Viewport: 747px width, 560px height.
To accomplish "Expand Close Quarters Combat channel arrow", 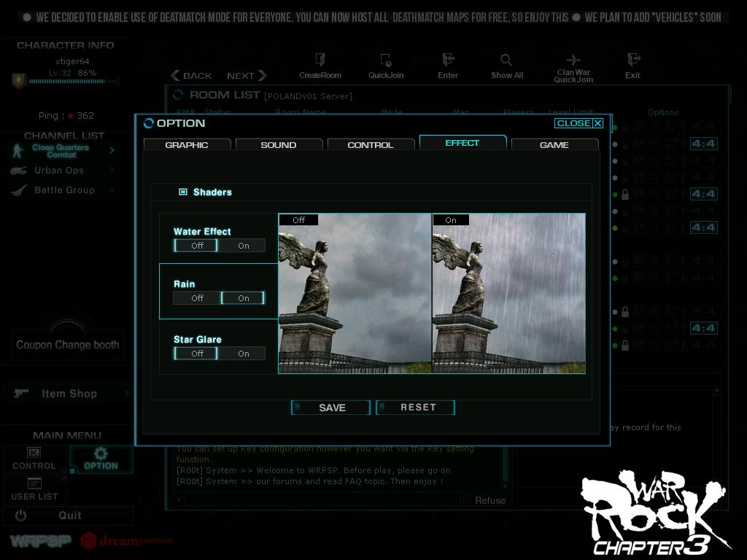I will click(x=112, y=150).
